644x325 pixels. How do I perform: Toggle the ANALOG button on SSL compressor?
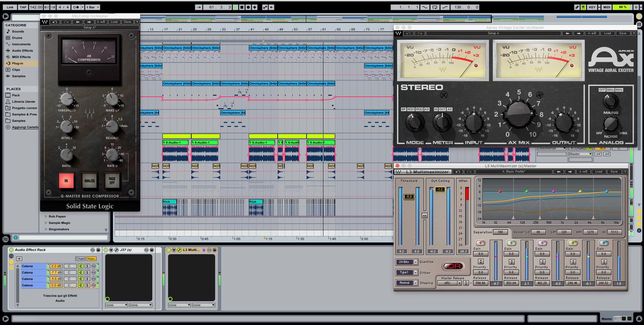pyautogui.click(x=89, y=181)
